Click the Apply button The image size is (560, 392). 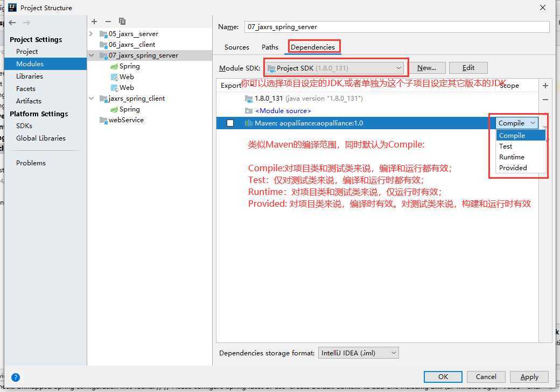(x=529, y=376)
